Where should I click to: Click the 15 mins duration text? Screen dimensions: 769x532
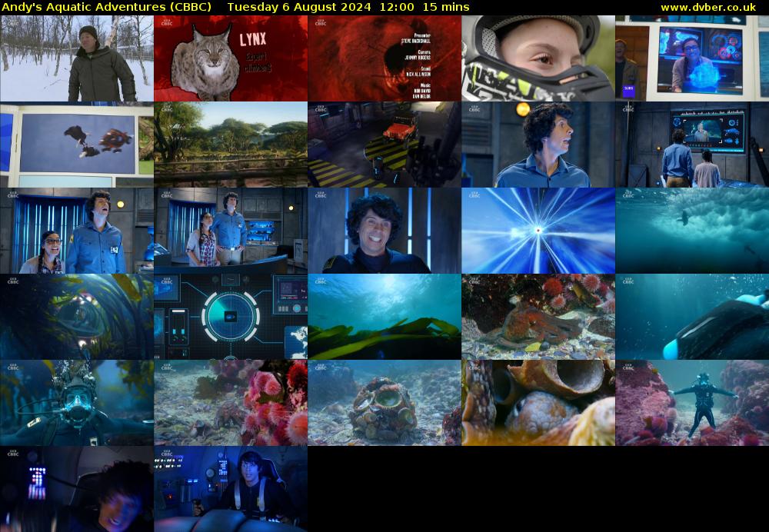click(446, 8)
